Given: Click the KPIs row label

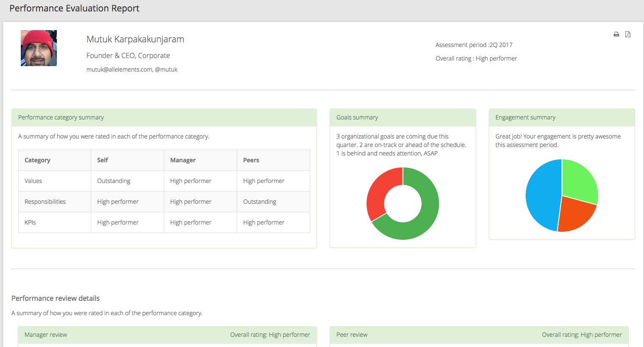Looking at the screenshot, I should (30, 222).
